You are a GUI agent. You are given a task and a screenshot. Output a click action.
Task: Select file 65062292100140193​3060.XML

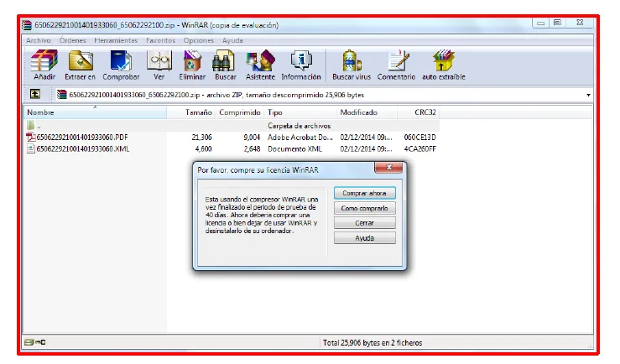83,149
